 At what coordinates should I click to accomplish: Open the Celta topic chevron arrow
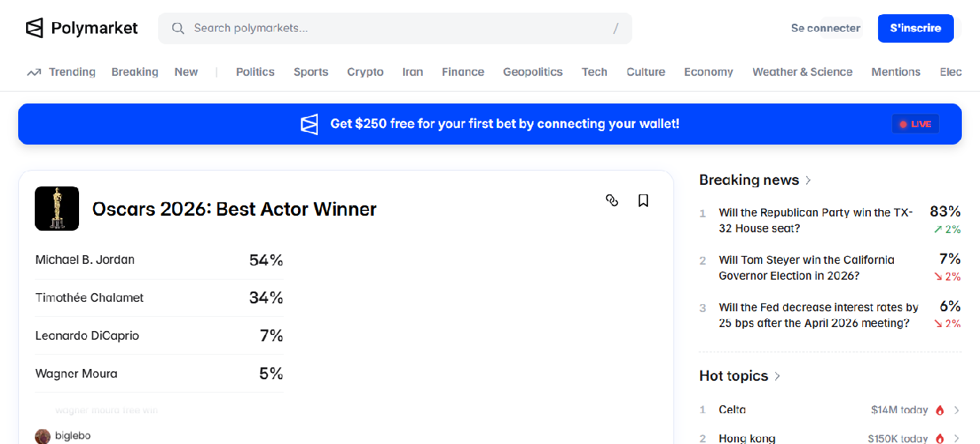(956, 410)
